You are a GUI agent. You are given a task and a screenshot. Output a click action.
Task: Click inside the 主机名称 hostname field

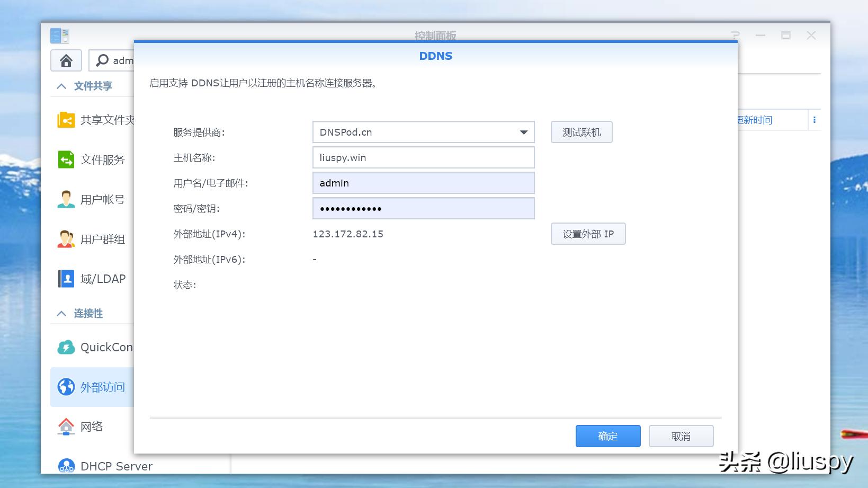click(x=423, y=157)
